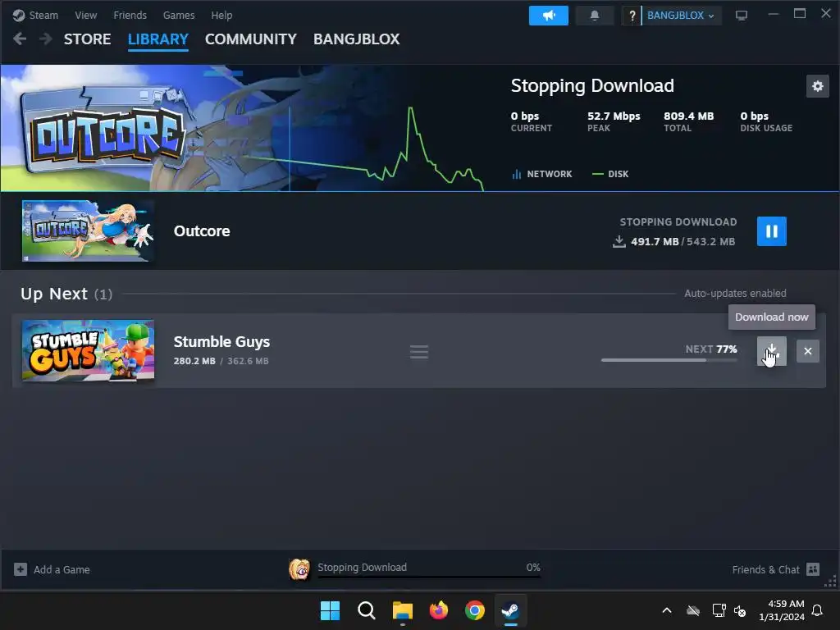Open the Friends menu
The height and width of the screenshot is (630, 840).
tap(130, 15)
